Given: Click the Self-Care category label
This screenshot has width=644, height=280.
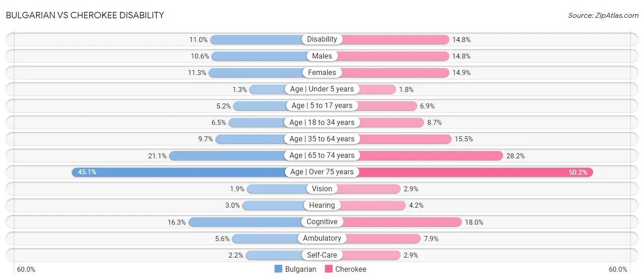Looking at the screenshot, I should tap(322, 255).
